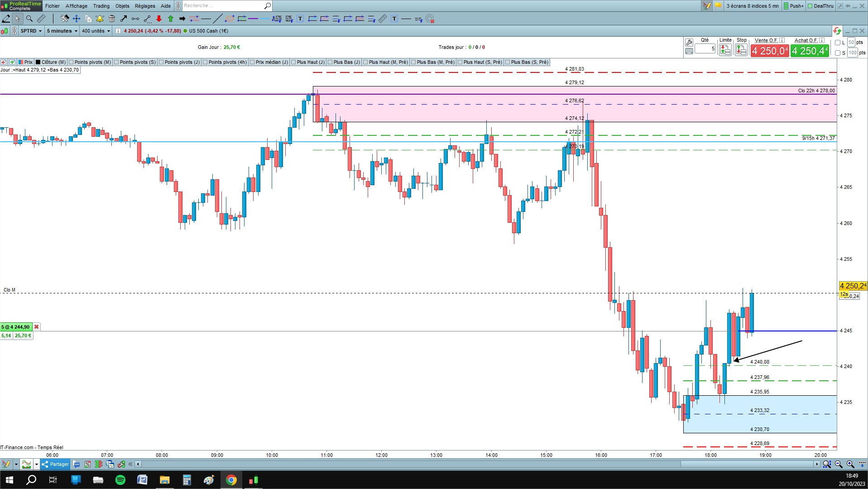Open the Fichier menu
Viewport: 868px width, 489px height.
click(x=53, y=6)
